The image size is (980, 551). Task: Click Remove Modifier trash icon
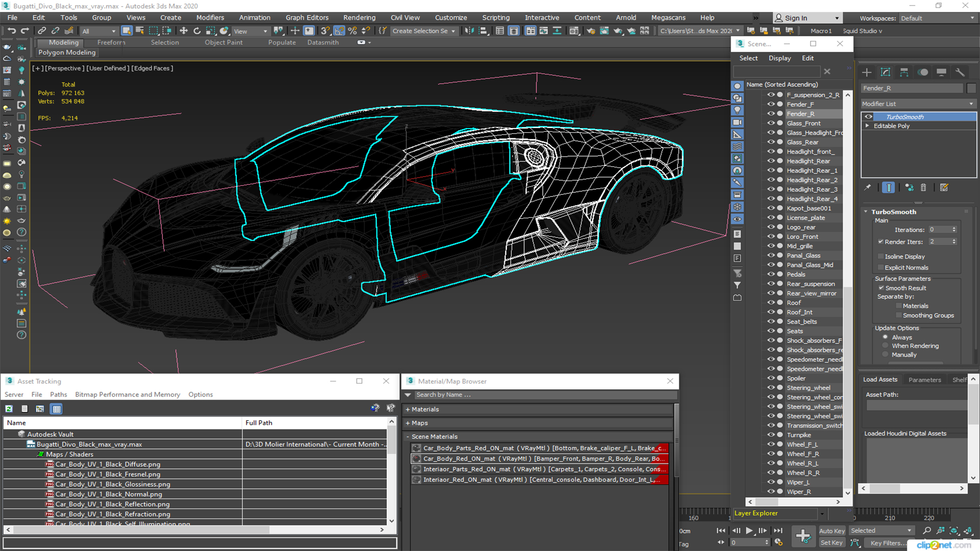[x=923, y=188]
